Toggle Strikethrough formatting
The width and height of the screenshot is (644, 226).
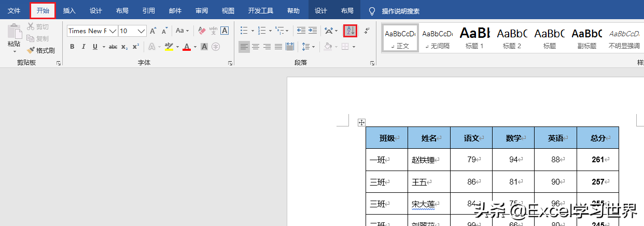pos(113,47)
